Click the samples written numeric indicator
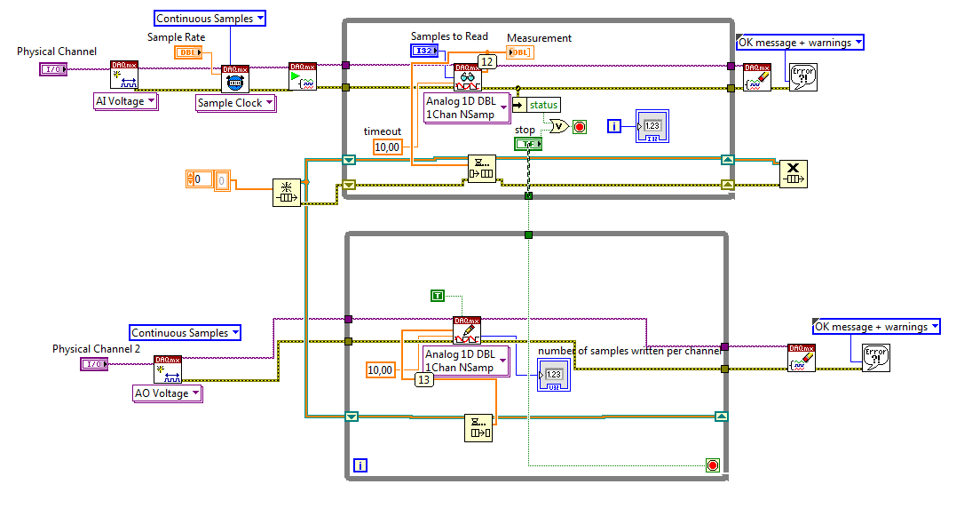 pyautogui.click(x=554, y=375)
